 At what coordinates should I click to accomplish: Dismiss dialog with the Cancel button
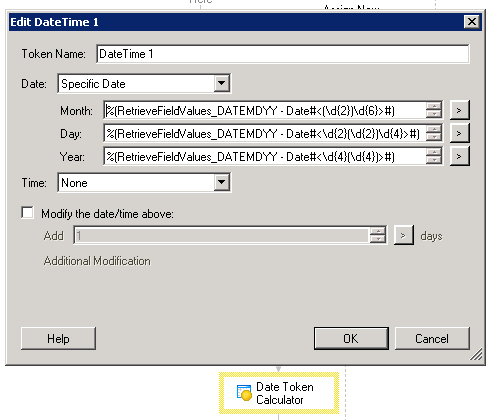click(432, 338)
